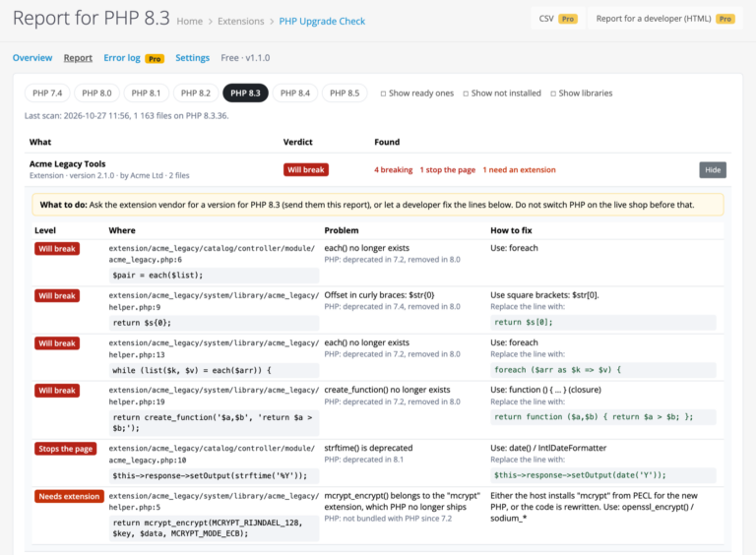
Task: Switch to the PHP 7.4 version pill
Action: click(47, 92)
